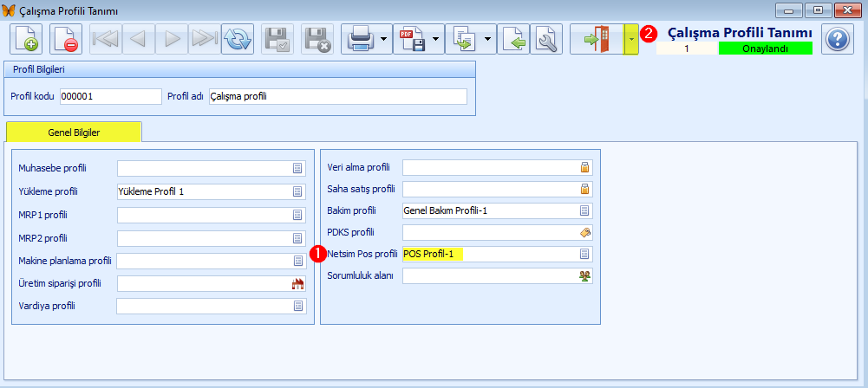Click the wrench settings icon

tap(545, 40)
